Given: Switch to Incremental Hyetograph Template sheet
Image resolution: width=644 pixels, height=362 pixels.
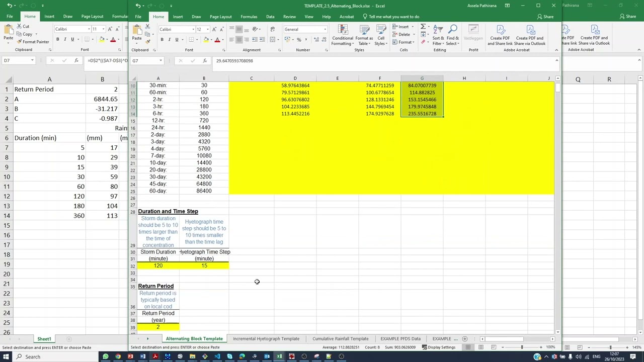Looking at the screenshot, I should (266, 339).
